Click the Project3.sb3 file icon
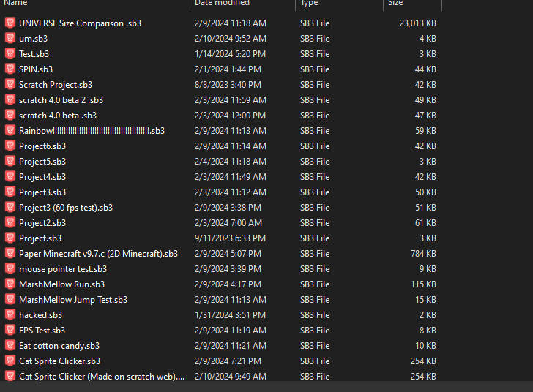 click(x=10, y=192)
